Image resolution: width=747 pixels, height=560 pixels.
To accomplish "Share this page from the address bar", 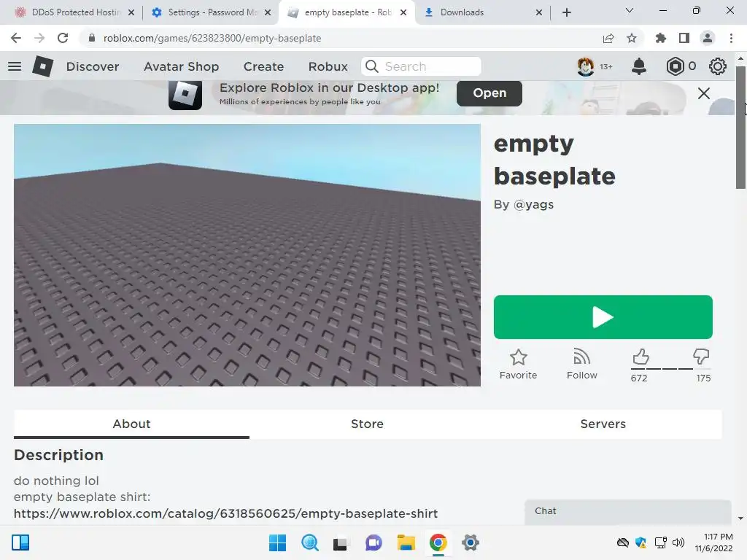I will click(608, 38).
